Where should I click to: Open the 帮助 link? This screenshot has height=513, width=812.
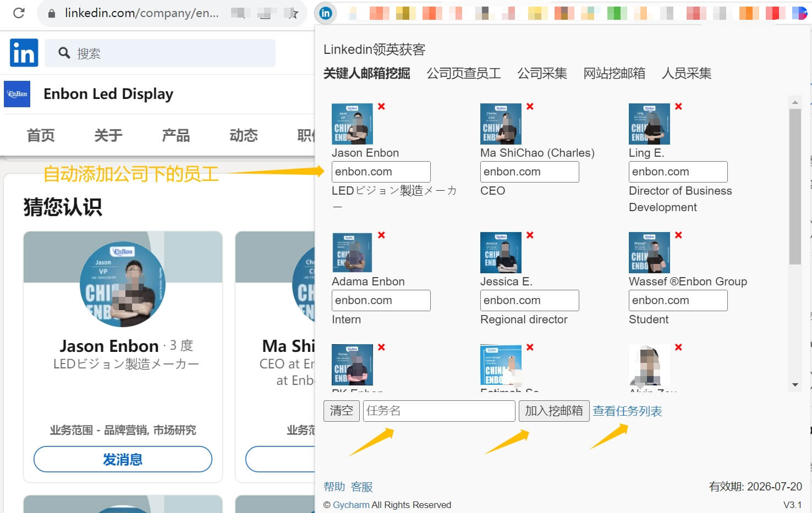tap(334, 487)
